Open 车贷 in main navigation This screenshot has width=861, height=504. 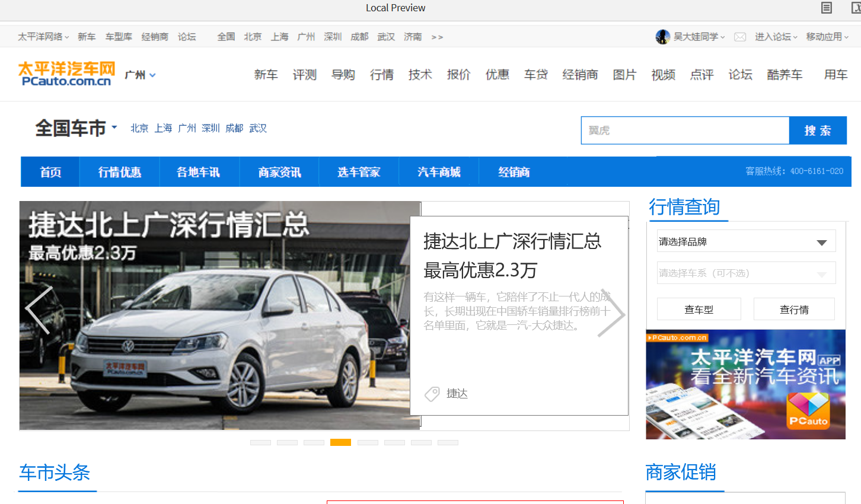(535, 75)
